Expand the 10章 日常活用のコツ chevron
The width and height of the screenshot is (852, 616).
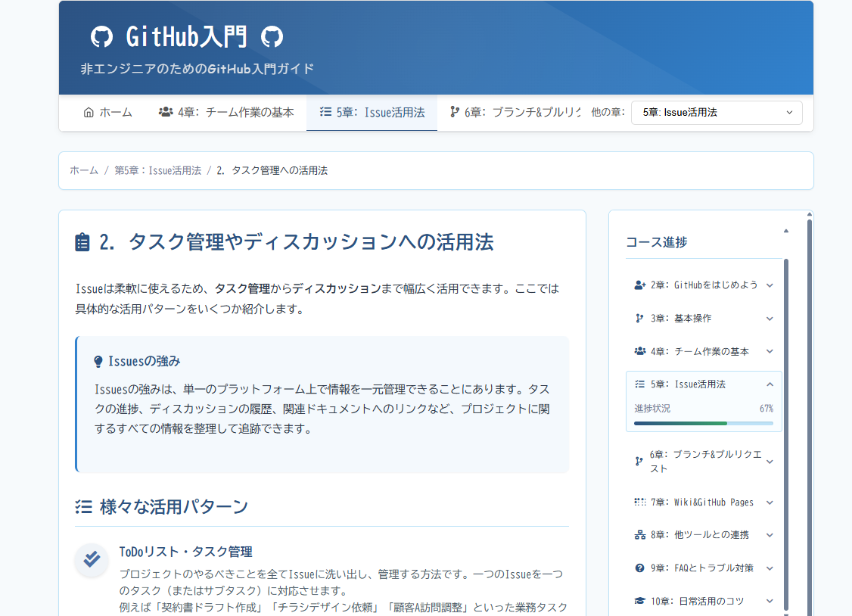pos(770,602)
